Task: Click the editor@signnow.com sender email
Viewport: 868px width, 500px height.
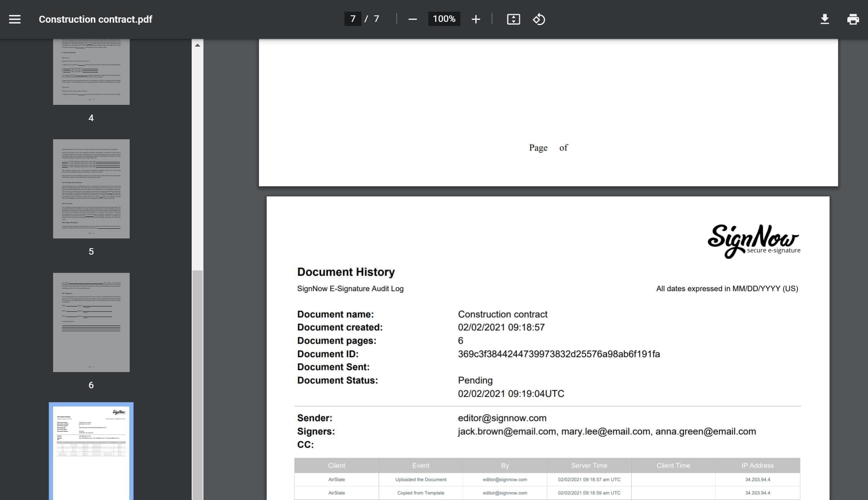Action: (x=502, y=418)
